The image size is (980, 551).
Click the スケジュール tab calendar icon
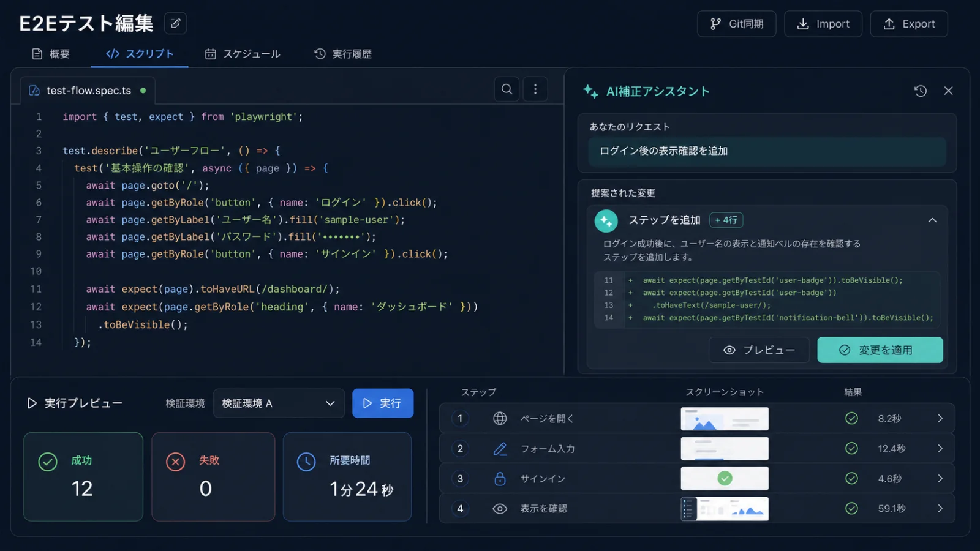coord(210,54)
